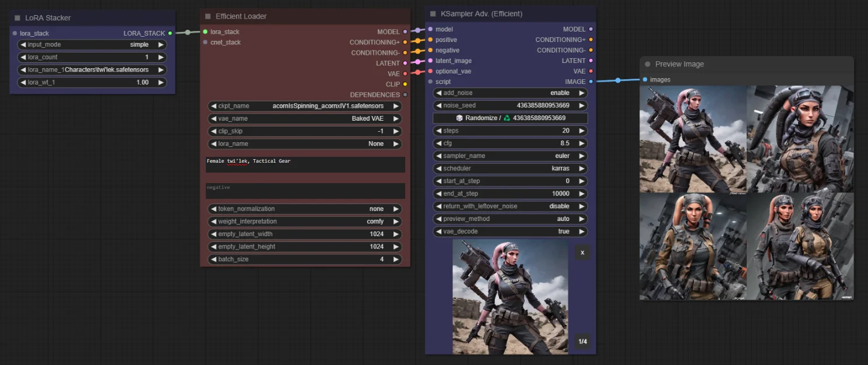
Task: Open token_normalization none dropdown
Action: (305, 209)
